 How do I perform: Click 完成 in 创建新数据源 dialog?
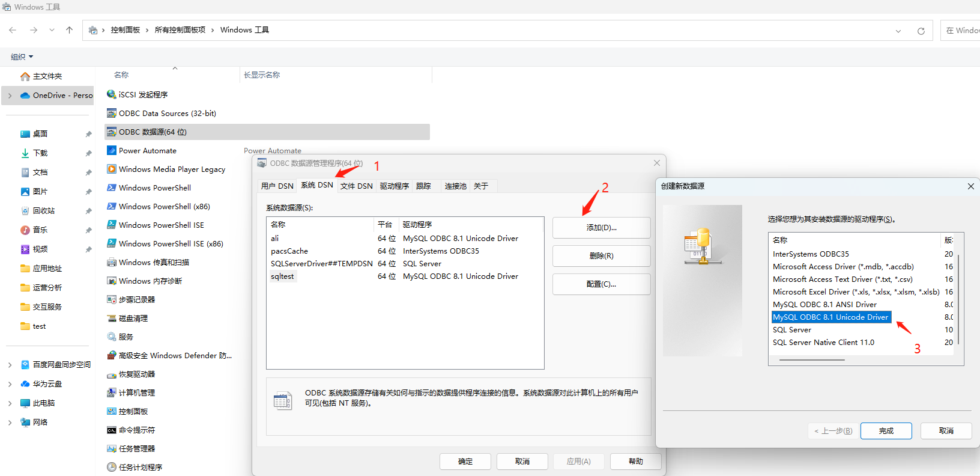[x=886, y=431]
